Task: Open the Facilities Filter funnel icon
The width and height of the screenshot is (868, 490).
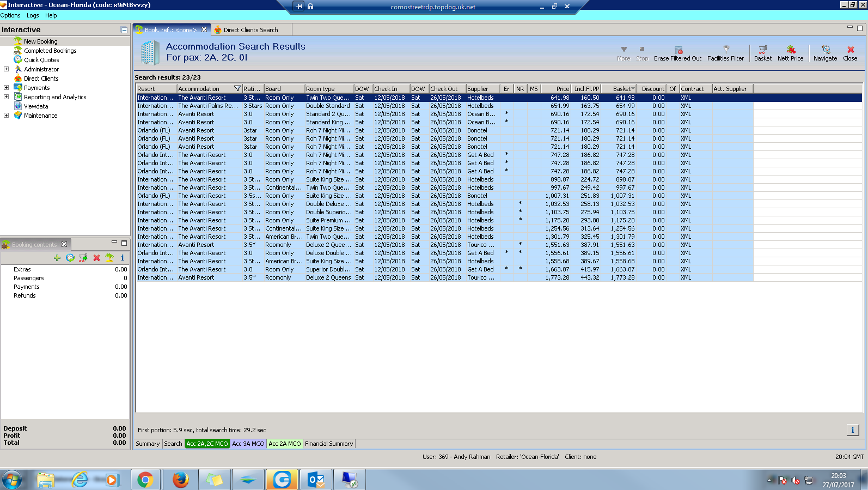Action: (x=726, y=49)
